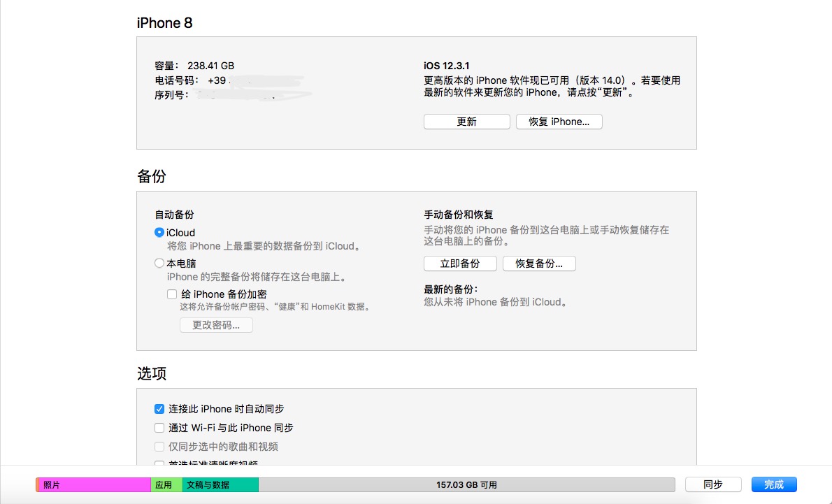Toggle 仅同步选中的歌曲和视频 checkbox
832x504 pixels.
pyautogui.click(x=159, y=447)
